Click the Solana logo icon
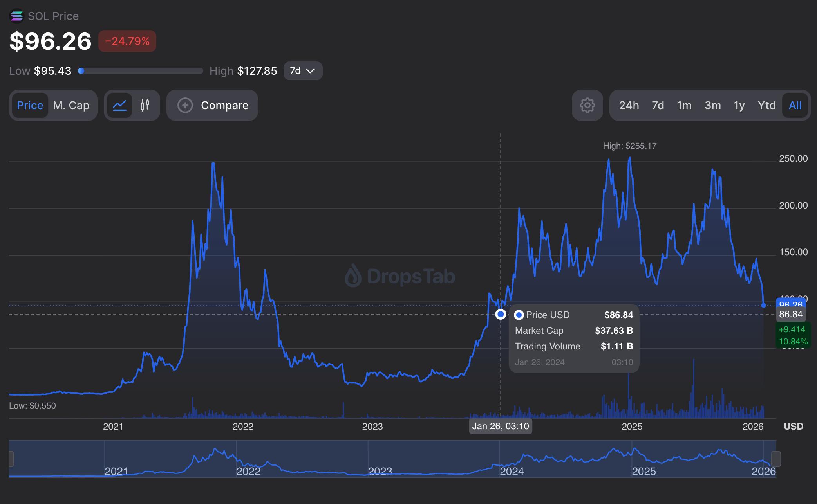Screen dimensions: 817x504 [x=17, y=16]
